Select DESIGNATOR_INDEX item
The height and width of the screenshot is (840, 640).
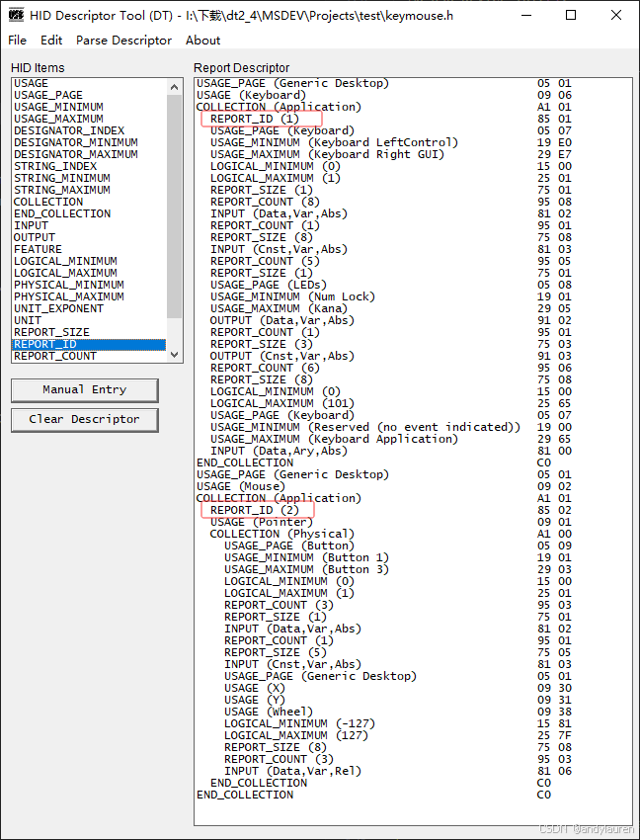tap(88, 130)
